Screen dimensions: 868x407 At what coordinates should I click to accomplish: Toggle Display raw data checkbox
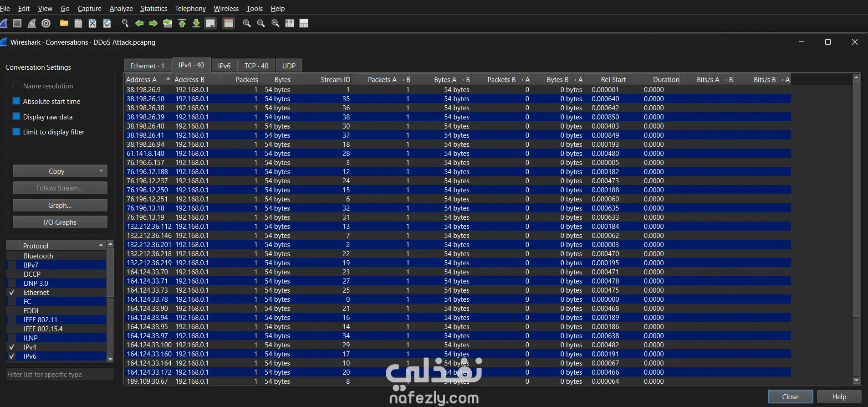16,117
